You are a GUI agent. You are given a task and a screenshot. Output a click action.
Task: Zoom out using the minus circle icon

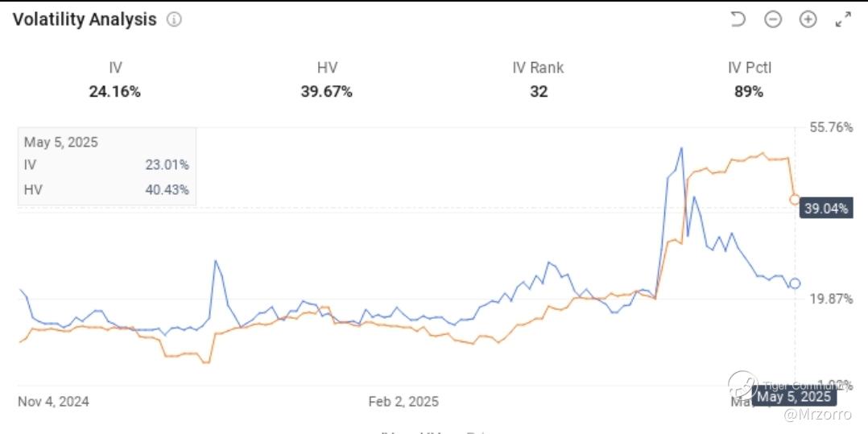coord(773,19)
